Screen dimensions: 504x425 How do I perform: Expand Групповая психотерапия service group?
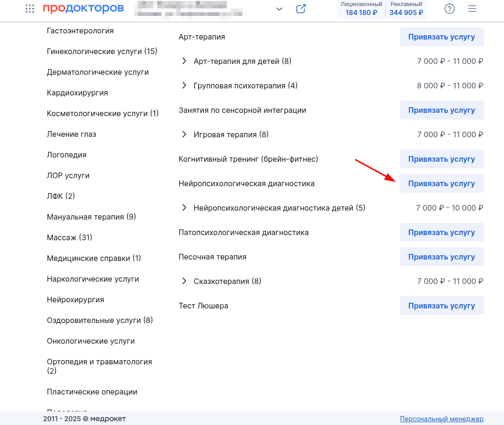(184, 86)
